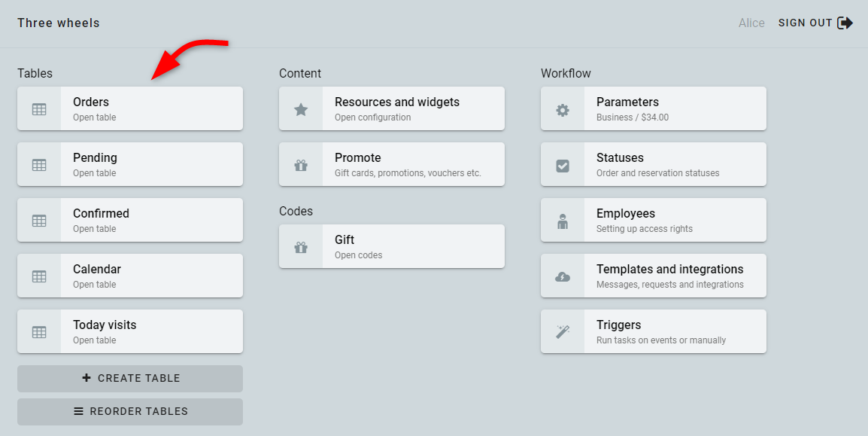Open Gift codes entry
Viewport: 868px width, 436px height.
392,246
